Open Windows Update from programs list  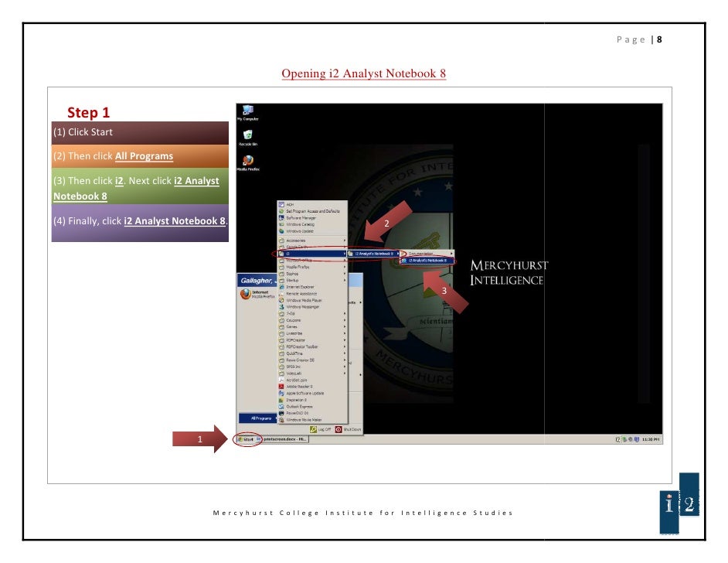point(312,231)
